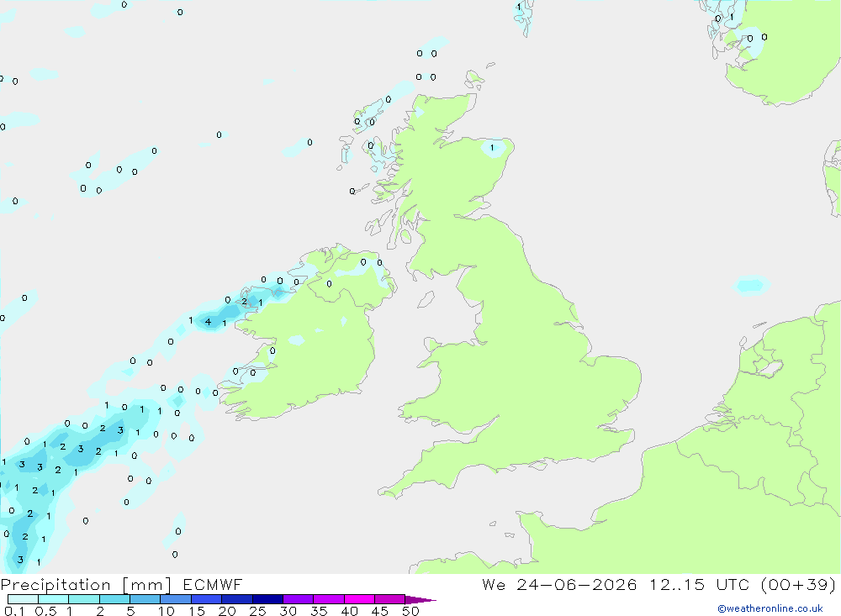Pick the 5–10 mm legend swatch
Screen dimensions: 841x616
coord(145,599)
